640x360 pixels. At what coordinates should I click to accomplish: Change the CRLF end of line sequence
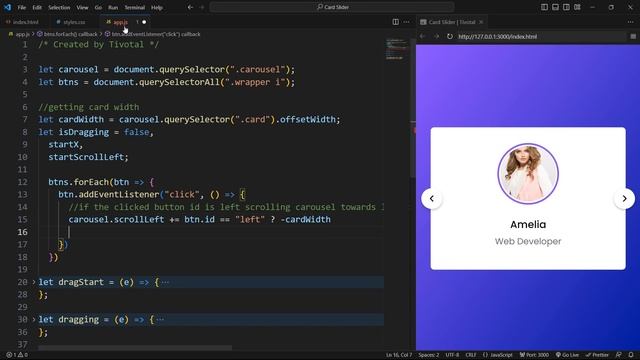tap(471, 355)
